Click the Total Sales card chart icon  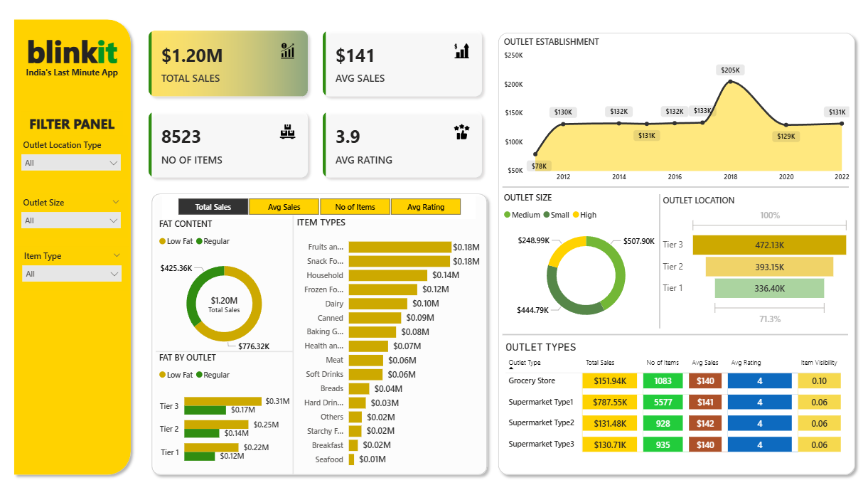[x=287, y=50]
